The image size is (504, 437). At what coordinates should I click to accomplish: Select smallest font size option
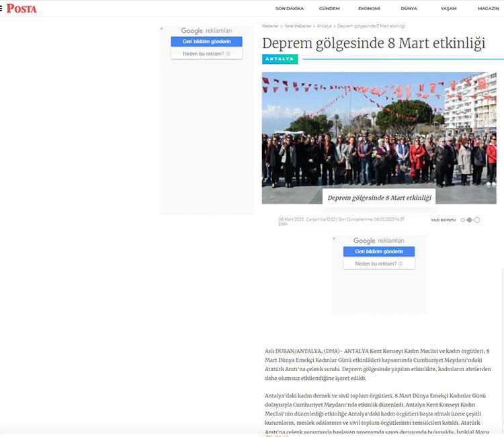coord(462,220)
